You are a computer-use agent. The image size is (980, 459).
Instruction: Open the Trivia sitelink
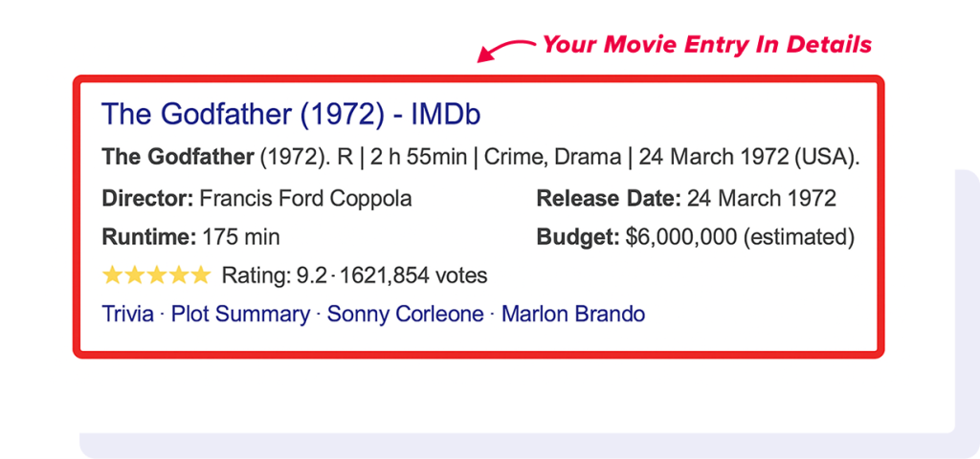127,314
